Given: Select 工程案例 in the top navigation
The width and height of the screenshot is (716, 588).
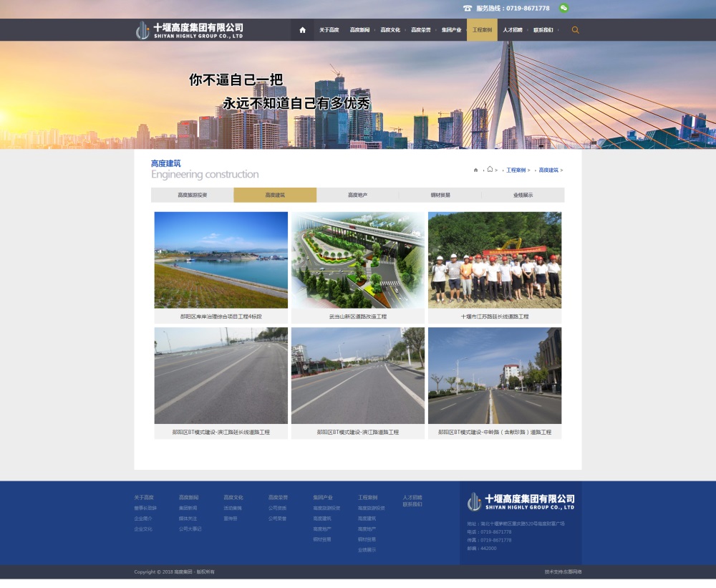Looking at the screenshot, I should (482, 30).
